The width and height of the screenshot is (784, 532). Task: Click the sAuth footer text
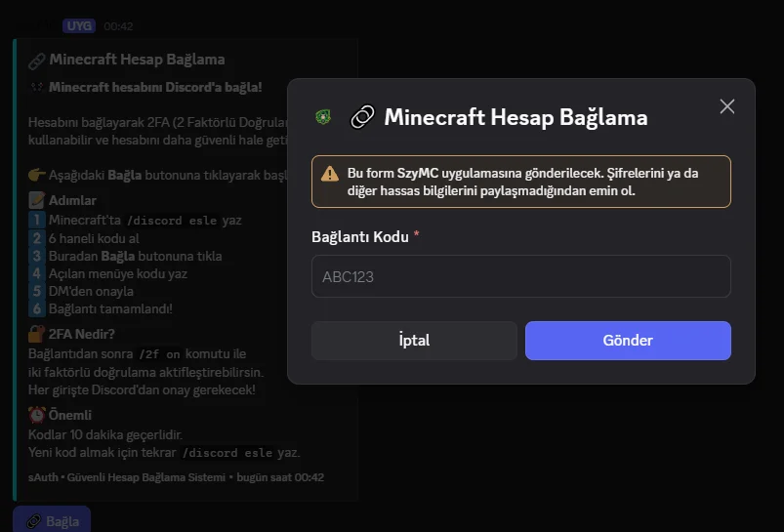[x=176, y=477]
